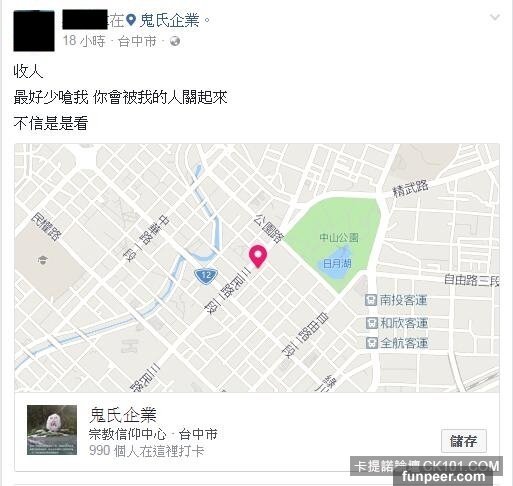This screenshot has width=513, height=486.
Task: Click the red map marker pin
Action: [x=258, y=256]
